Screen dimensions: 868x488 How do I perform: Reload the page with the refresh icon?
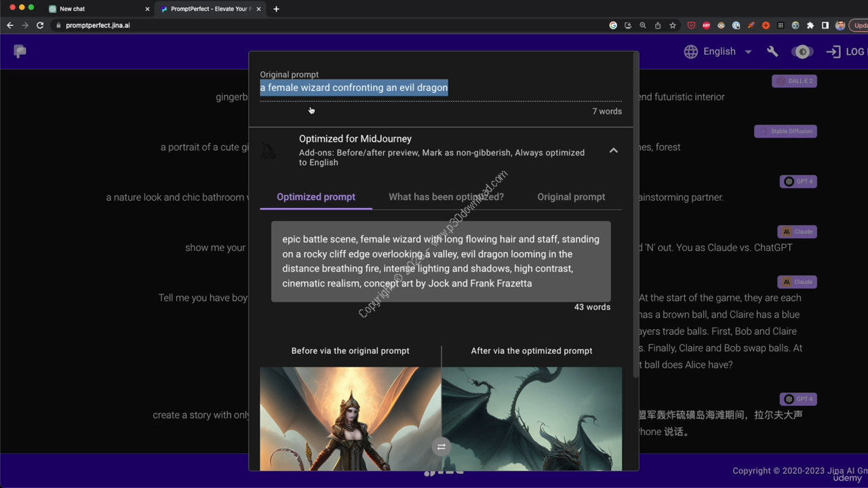(40, 25)
